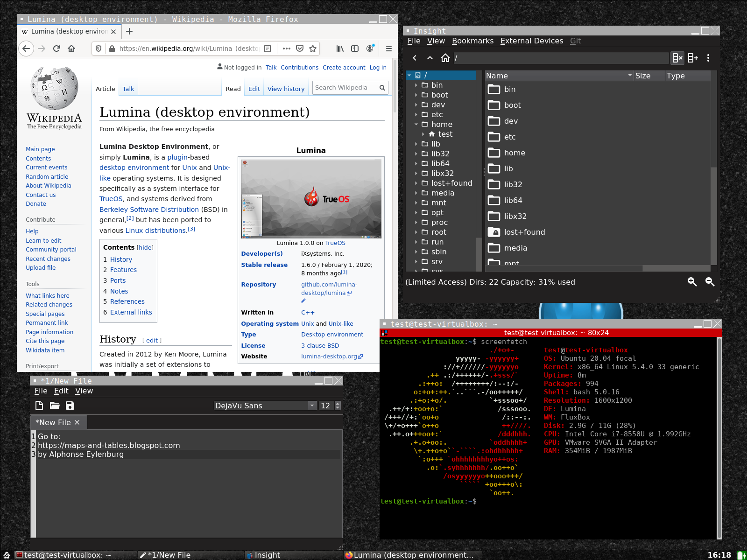Screen dimensions: 747x560
Task: Click the Insight home directory icon
Action: tap(445, 58)
